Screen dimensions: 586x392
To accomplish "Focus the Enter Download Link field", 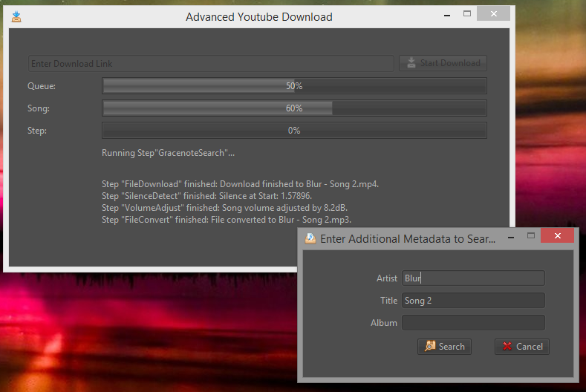I will (211, 64).
